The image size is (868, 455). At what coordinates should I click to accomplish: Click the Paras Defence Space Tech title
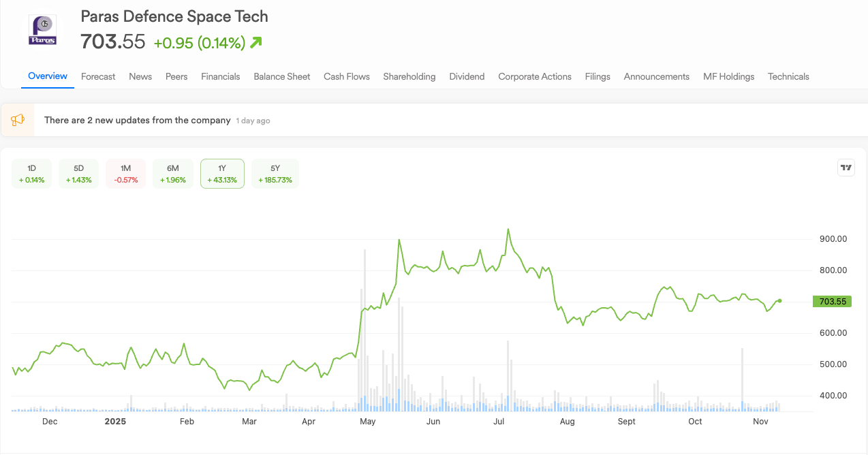point(174,16)
